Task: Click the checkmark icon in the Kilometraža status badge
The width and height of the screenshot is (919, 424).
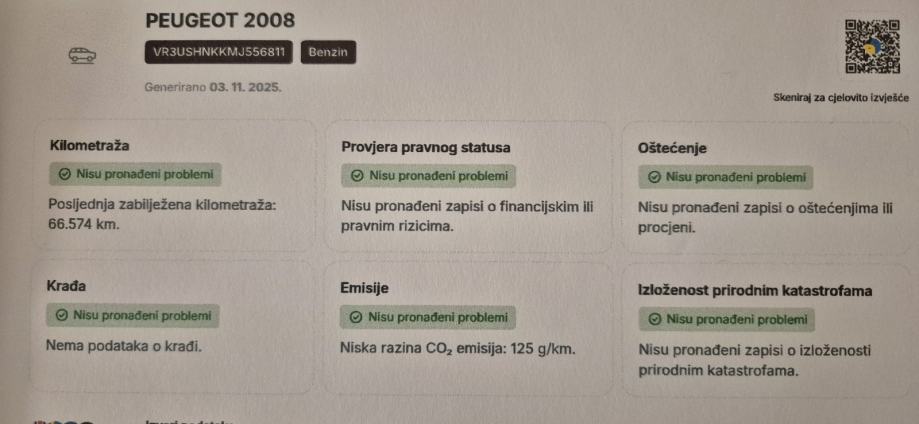Action: click(x=63, y=174)
